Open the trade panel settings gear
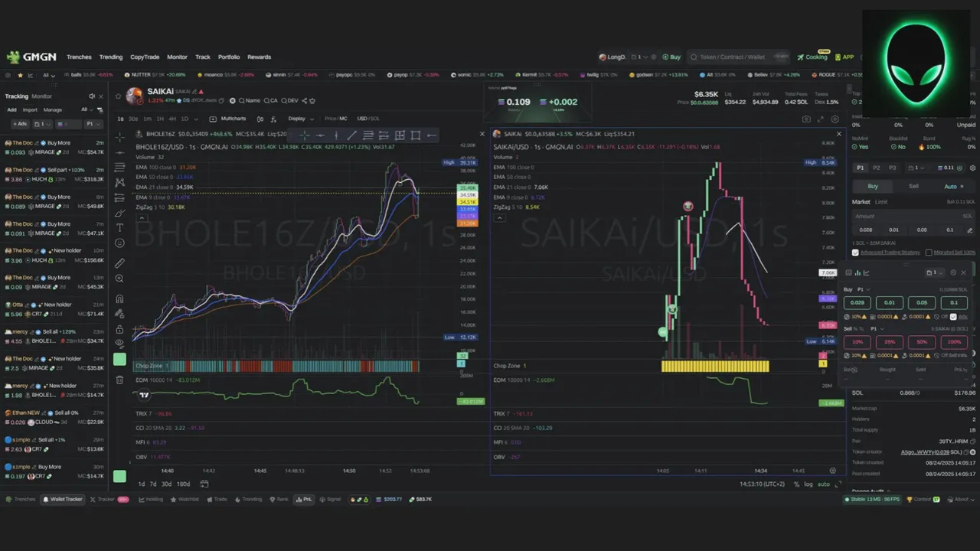Screen dimensions: 980x551 click(972, 168)
